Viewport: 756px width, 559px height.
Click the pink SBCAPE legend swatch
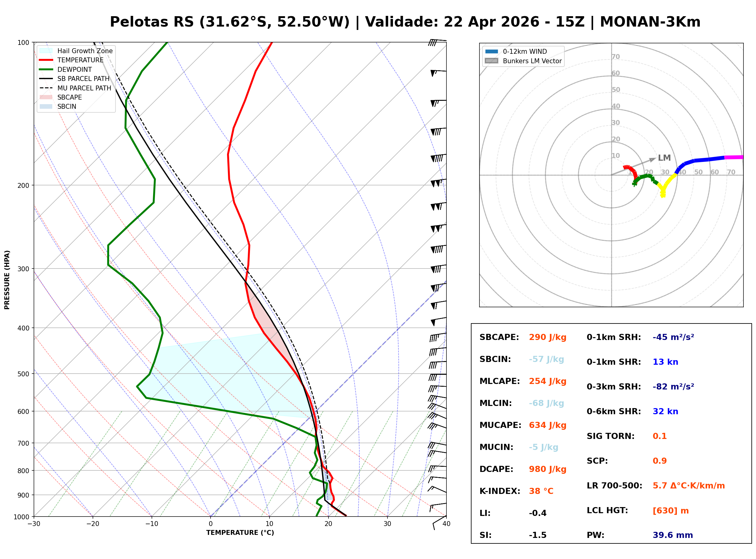46,97
